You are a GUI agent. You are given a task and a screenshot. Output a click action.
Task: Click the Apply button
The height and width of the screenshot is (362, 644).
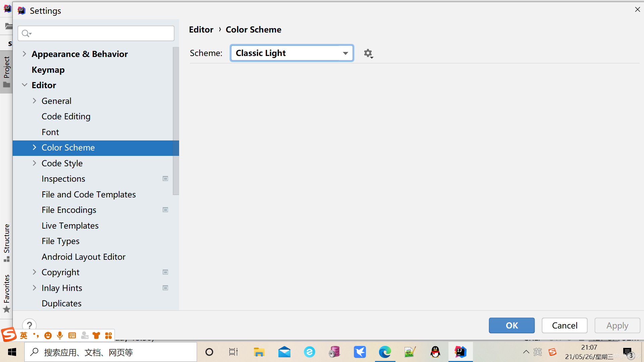[x=617, y=325]
